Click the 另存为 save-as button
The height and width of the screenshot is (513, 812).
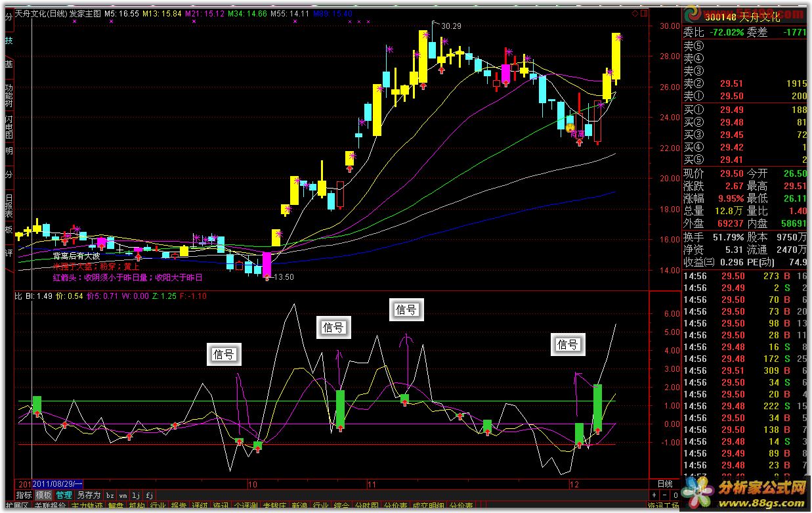tap(88, 495)
